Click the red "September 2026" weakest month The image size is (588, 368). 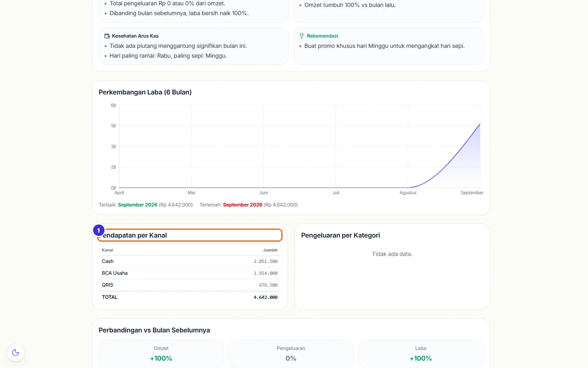pos(243,205)
